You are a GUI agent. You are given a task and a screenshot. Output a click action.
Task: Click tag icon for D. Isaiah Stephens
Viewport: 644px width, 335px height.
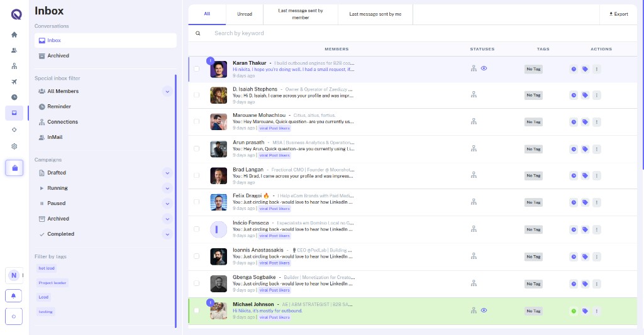point(586,96)
